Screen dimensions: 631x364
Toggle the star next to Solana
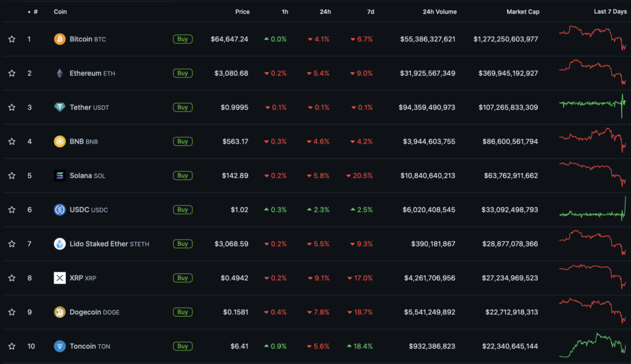(x=12, y=176)
